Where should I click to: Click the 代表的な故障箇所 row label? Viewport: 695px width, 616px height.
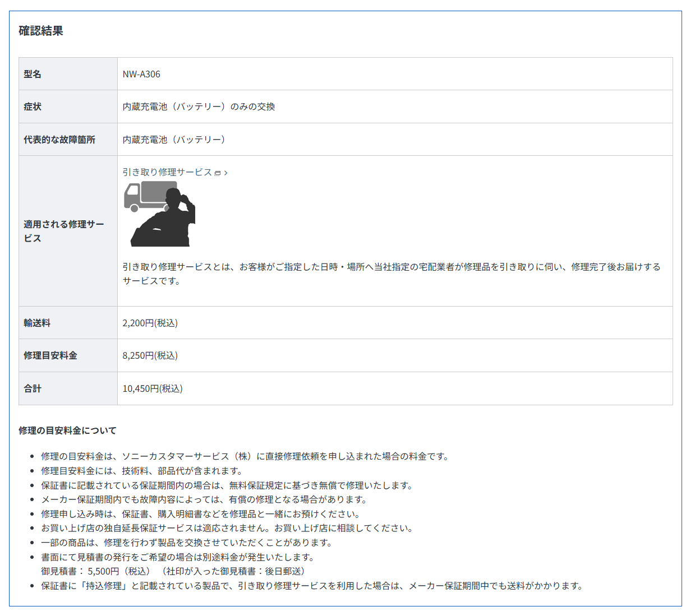coord(59,140)
